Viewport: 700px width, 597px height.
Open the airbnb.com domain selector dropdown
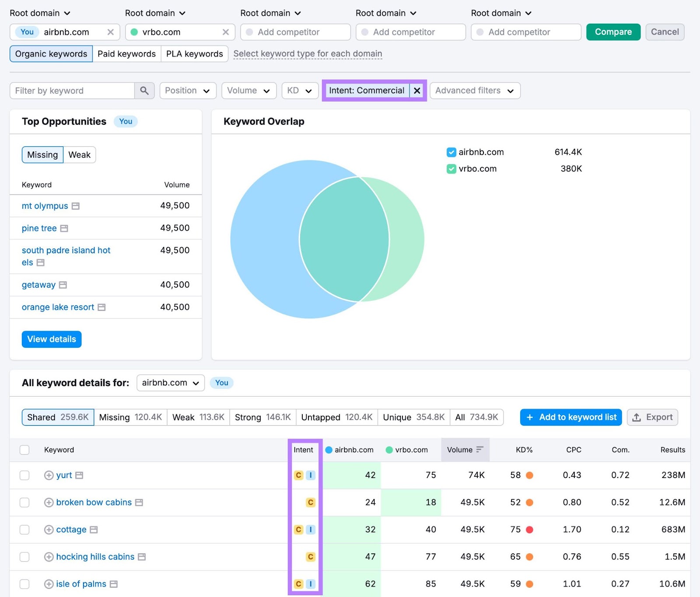pyautogui.click(x=170, y=383)
